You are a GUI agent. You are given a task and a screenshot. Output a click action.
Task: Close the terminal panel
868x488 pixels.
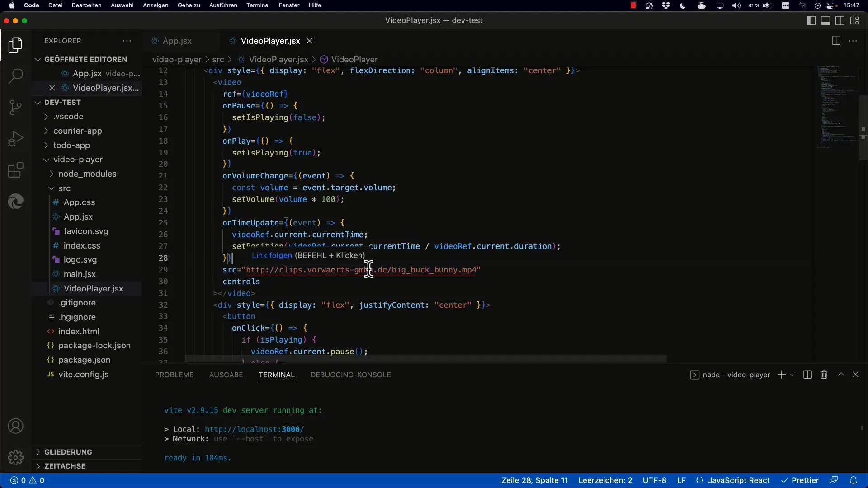(x=855, y=375)
